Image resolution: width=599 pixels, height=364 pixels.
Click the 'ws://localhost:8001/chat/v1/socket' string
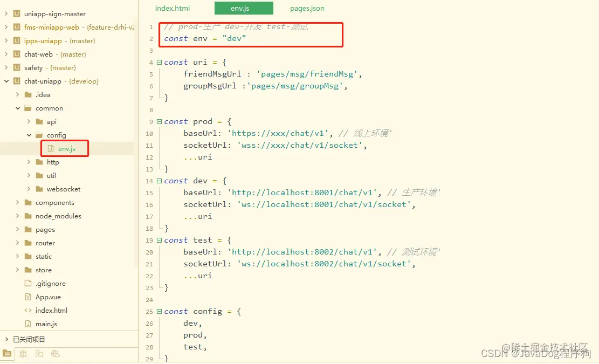(x=324, y=204)
